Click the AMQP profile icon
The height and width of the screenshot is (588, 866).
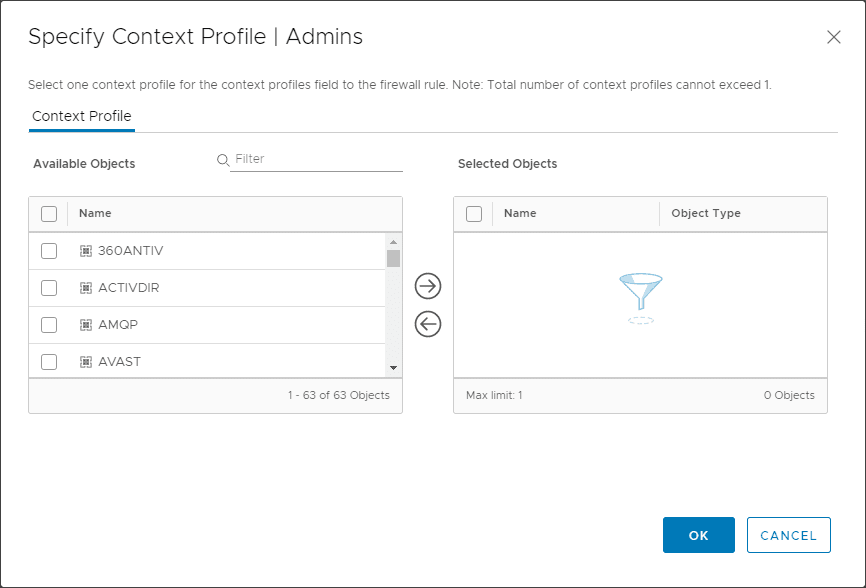pos(86,325)
